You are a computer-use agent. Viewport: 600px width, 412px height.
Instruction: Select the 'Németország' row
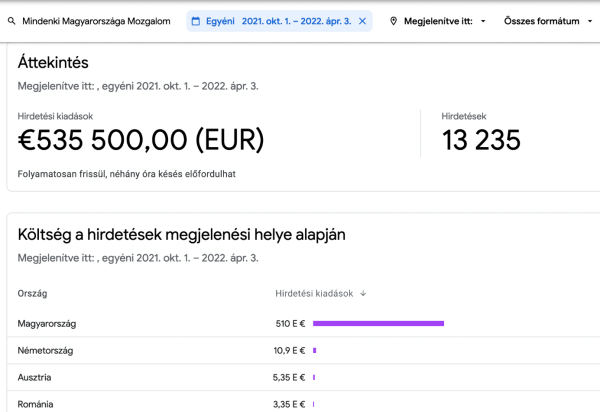pyautogui.click(x=303, y=350)
